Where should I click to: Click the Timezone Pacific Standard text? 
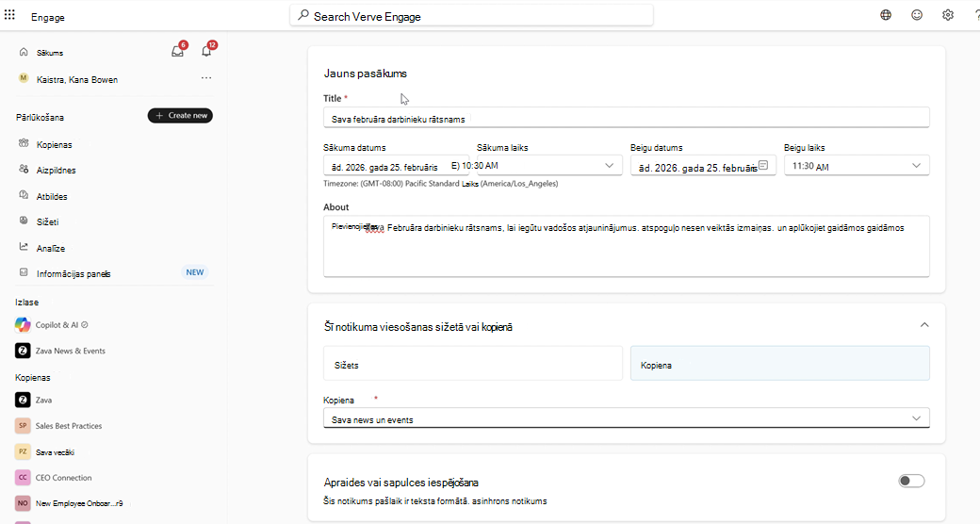click(x=441, y=184)
